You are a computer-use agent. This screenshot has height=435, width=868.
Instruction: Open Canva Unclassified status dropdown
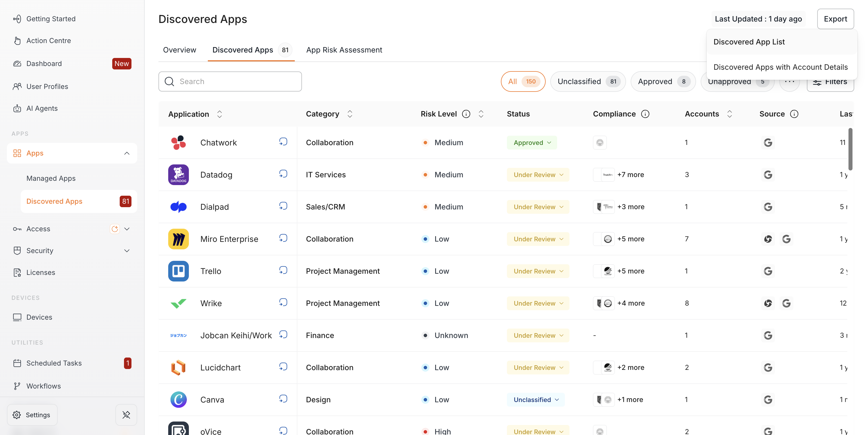(536, 400)
